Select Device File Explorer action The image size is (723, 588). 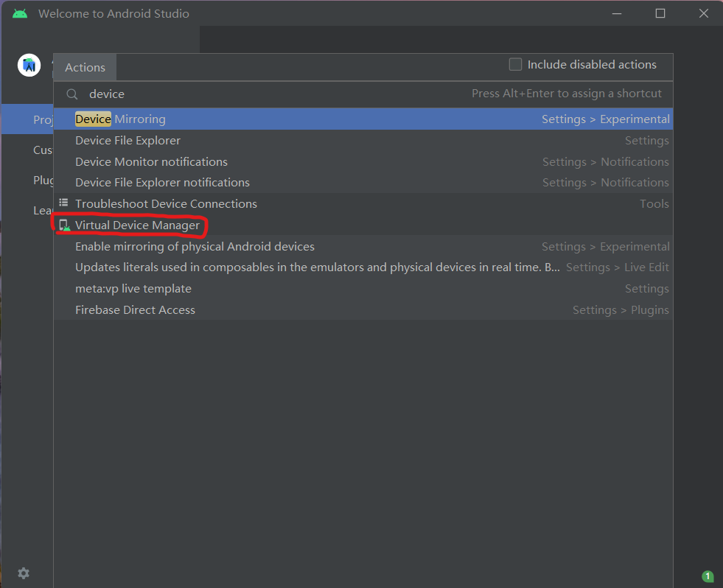tap(363, 140)
